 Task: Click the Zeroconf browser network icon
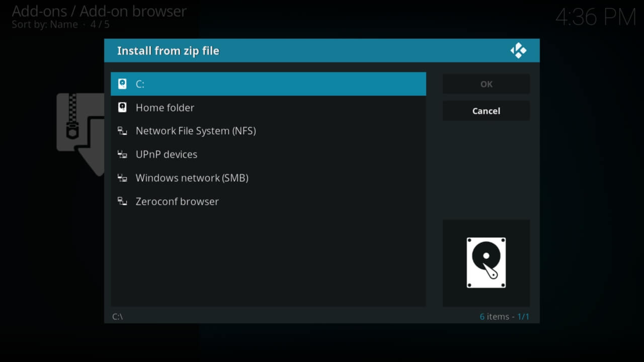coord(122,202)
